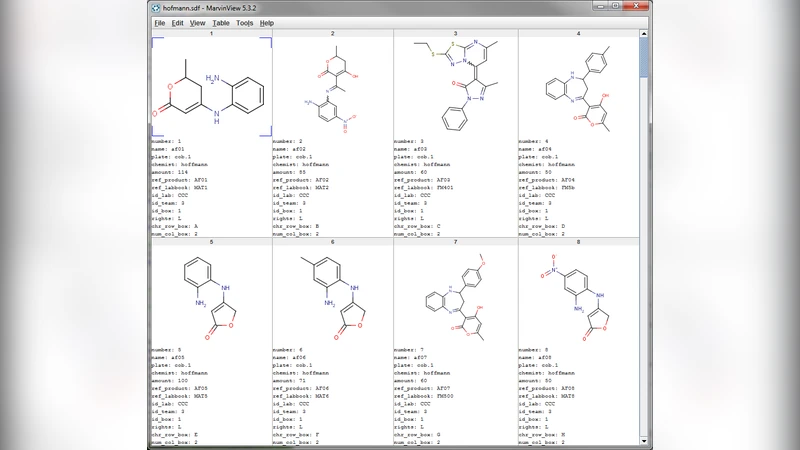Select molecule structure af04 in cell 4
Image resolution: width=800 pixels, height=450 pixels.
[x=578, y=88]
